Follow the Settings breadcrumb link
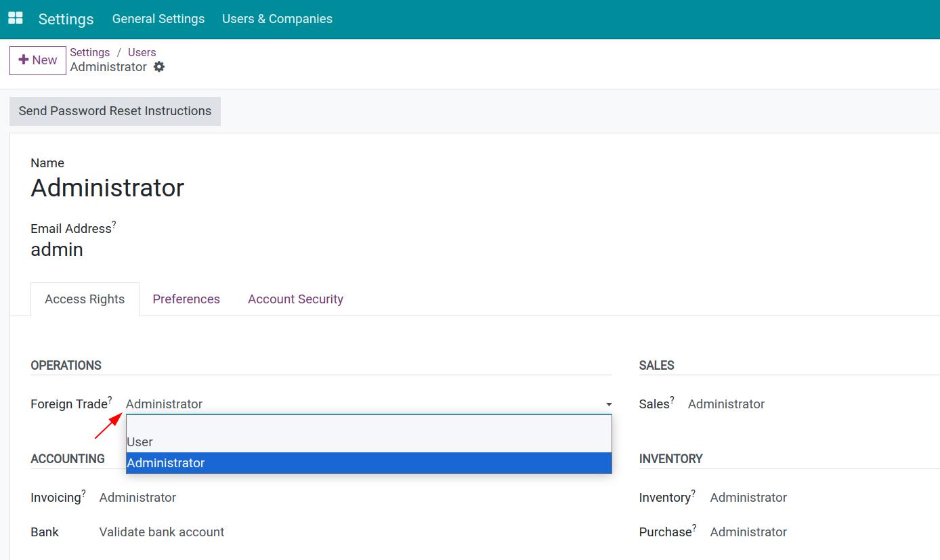 [x=90, y=52]
